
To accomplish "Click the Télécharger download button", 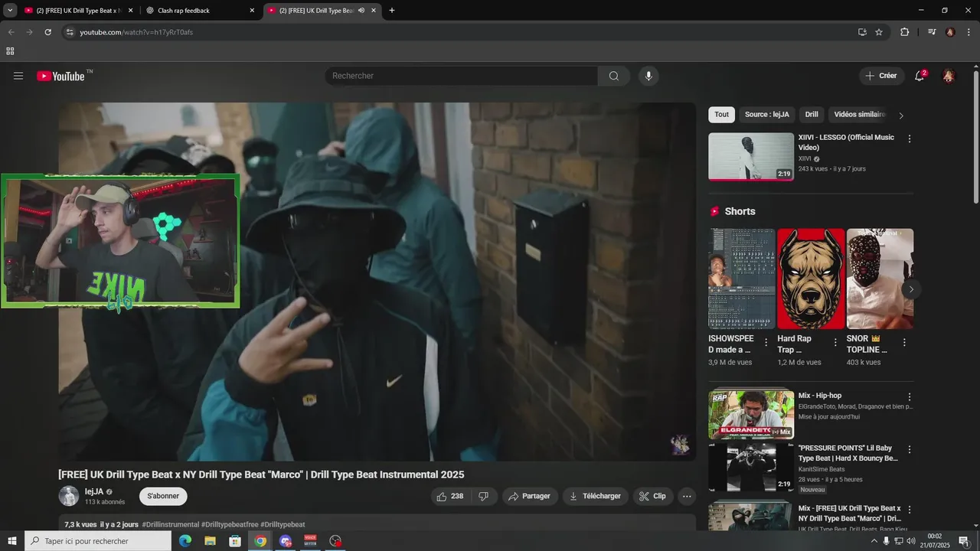I will 596,496.
